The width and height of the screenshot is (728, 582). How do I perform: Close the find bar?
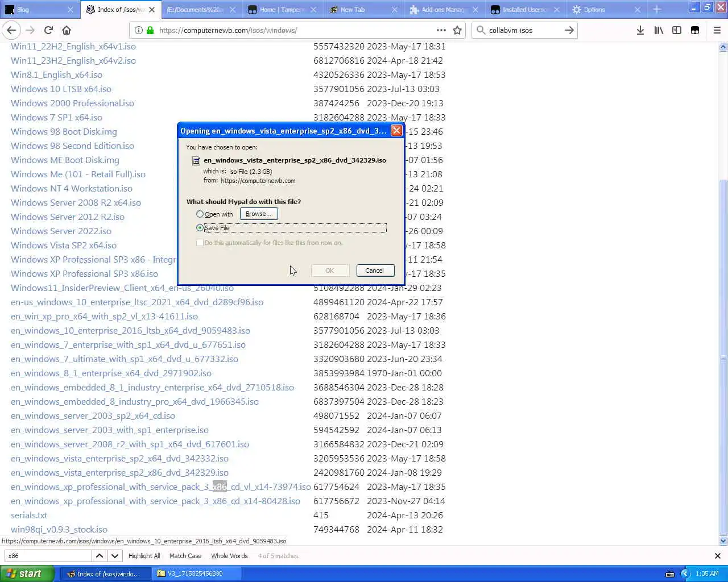[717, 556]
